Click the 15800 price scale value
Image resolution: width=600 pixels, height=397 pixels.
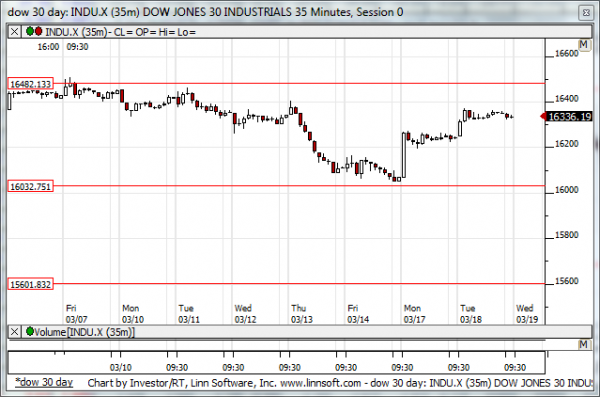click(x=566, y=235)
